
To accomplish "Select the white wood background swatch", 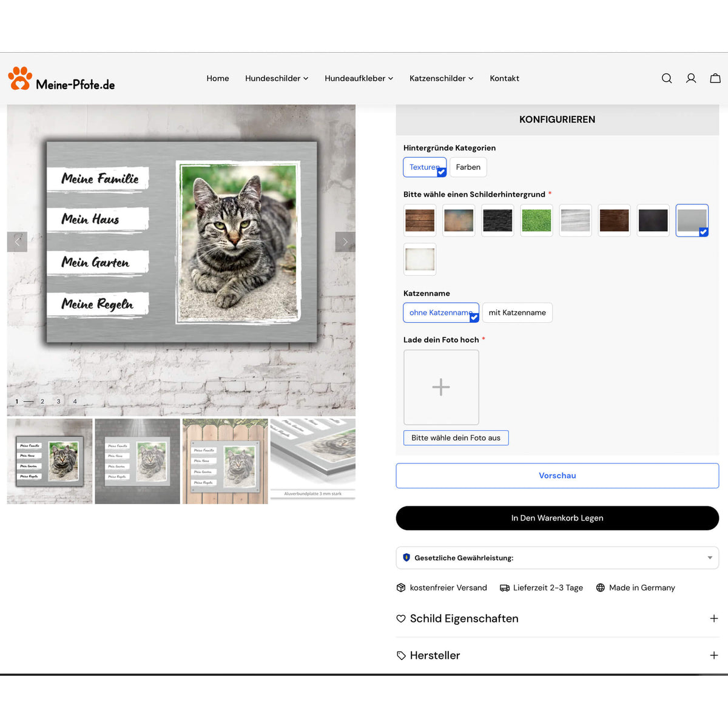I will coord(575,220).
